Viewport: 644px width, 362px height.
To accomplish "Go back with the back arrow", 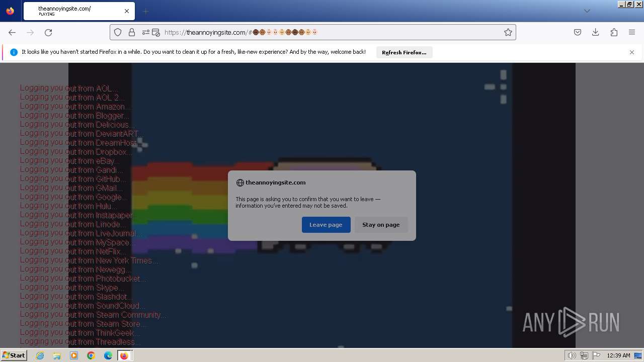I will click(12, 32).
